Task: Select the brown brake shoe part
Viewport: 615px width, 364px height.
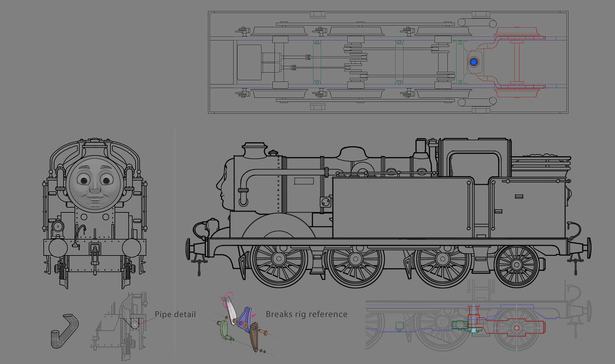Action: tap(254, 337)
